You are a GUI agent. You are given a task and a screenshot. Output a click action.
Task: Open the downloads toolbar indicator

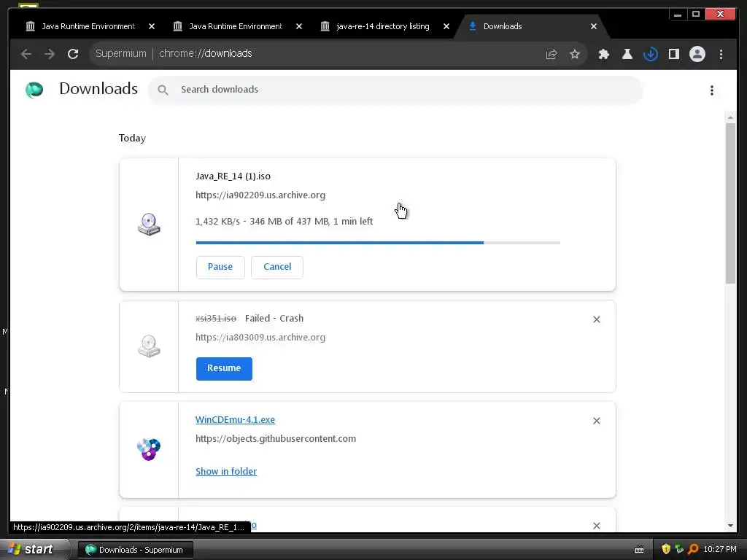pyautogui.click(x=650, y=54)
